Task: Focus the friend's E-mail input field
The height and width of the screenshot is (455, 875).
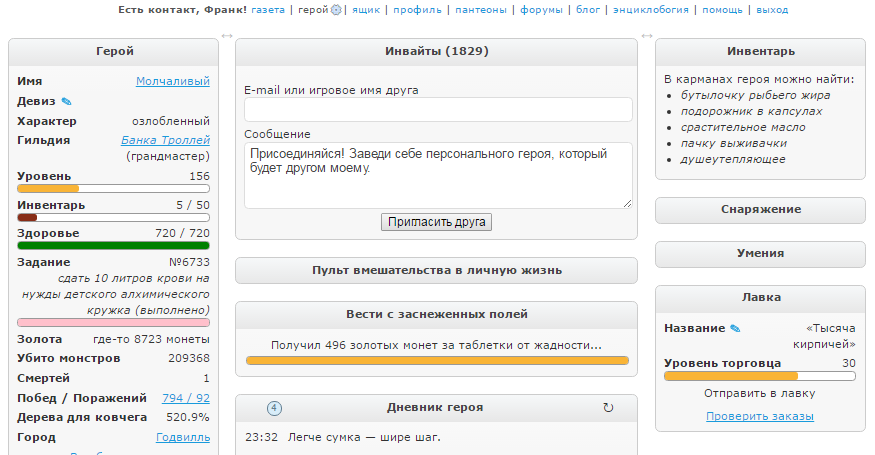Action: [436, 110]
